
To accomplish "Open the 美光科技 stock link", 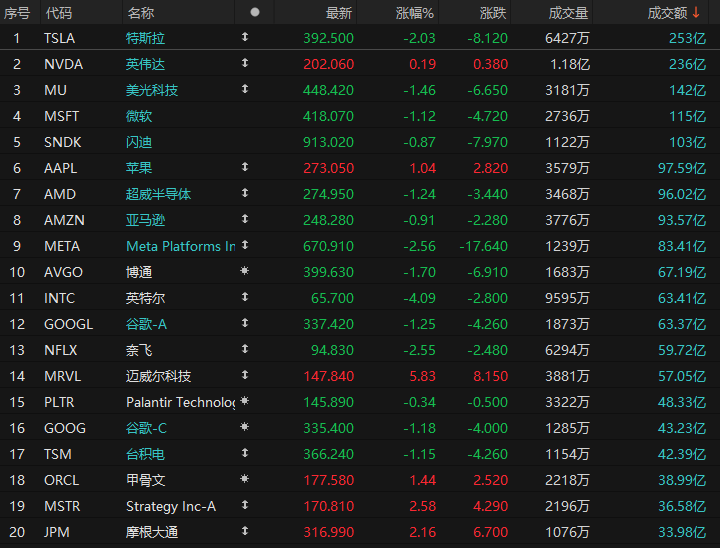I will 152,90.
